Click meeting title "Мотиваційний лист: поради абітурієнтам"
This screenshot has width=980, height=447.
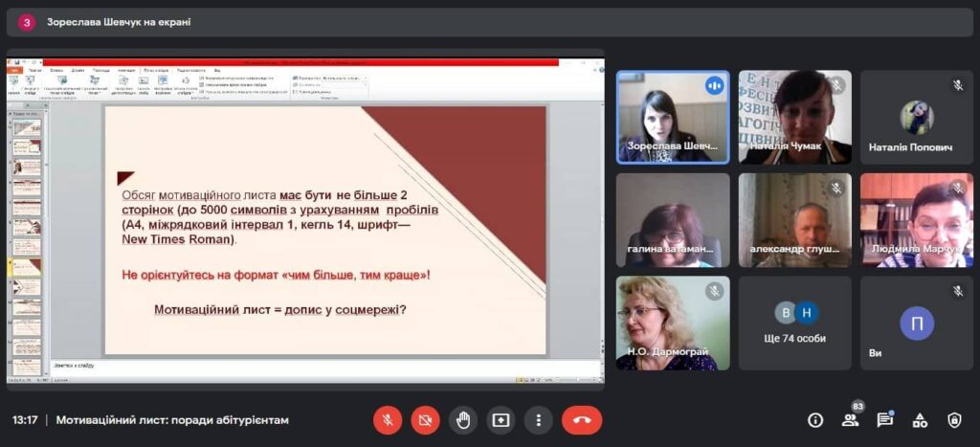tap(172, 420)
